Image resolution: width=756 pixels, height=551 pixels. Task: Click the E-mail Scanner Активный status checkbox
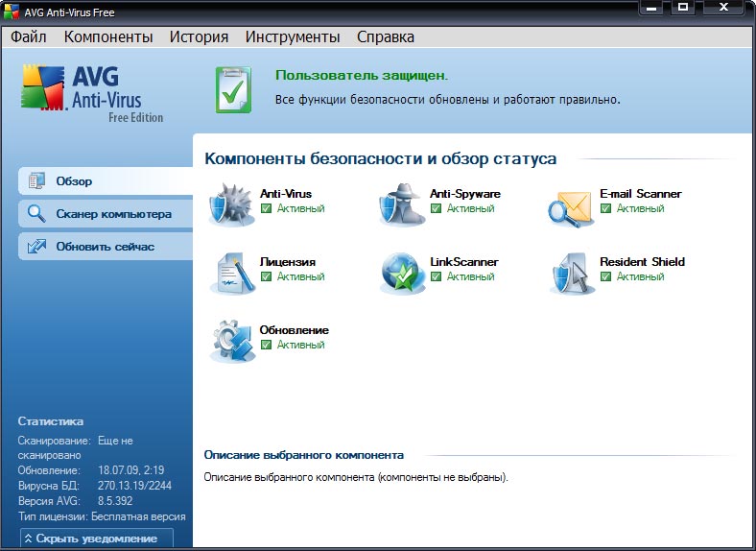(x=605, y=208)
